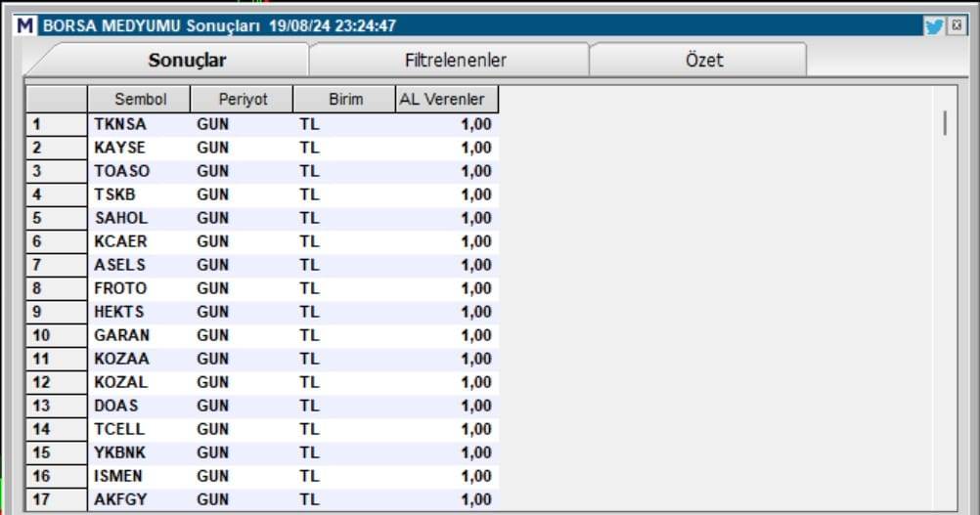Screen dimensions: 980x515
Task: Sort by the AL Verenler column header
Action: click(448, 100)
